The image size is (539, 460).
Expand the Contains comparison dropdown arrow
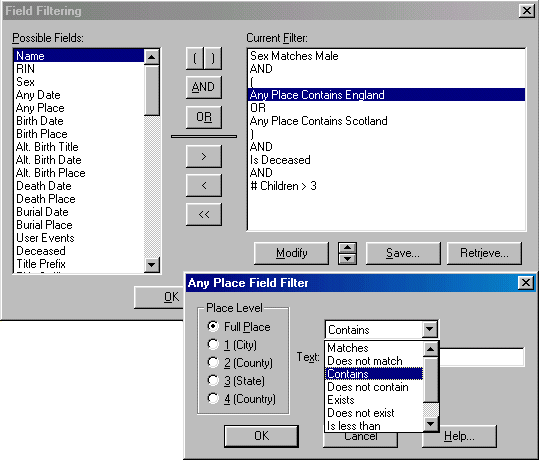point(429,330)
